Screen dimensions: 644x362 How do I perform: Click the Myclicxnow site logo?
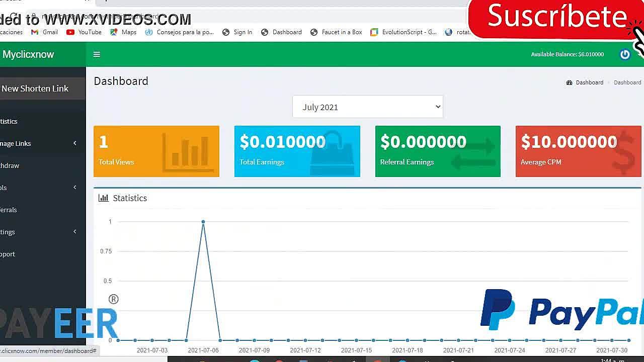click(28, 54)
